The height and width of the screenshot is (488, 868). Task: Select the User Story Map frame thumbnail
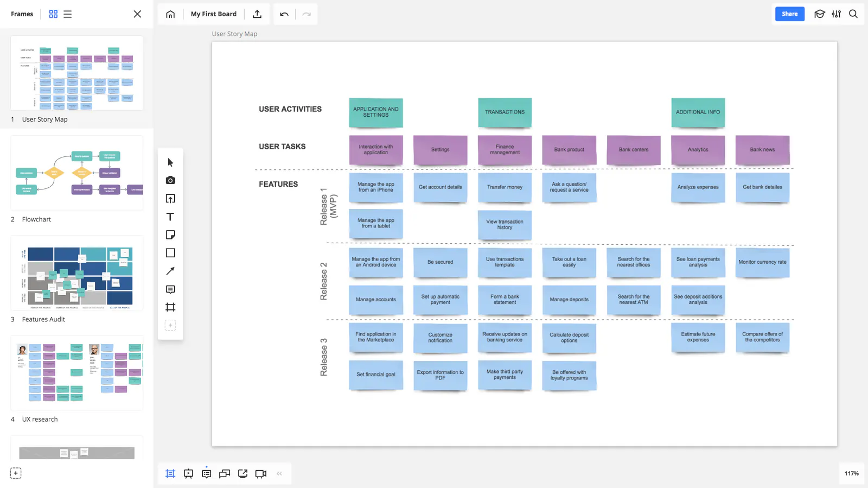[77, 73]
